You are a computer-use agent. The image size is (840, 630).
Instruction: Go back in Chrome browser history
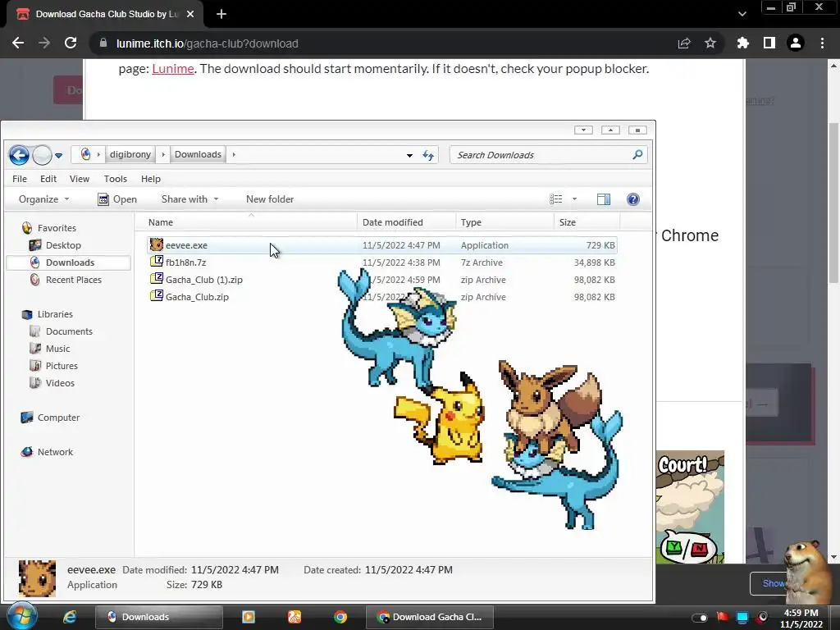[x=18, y=43]
